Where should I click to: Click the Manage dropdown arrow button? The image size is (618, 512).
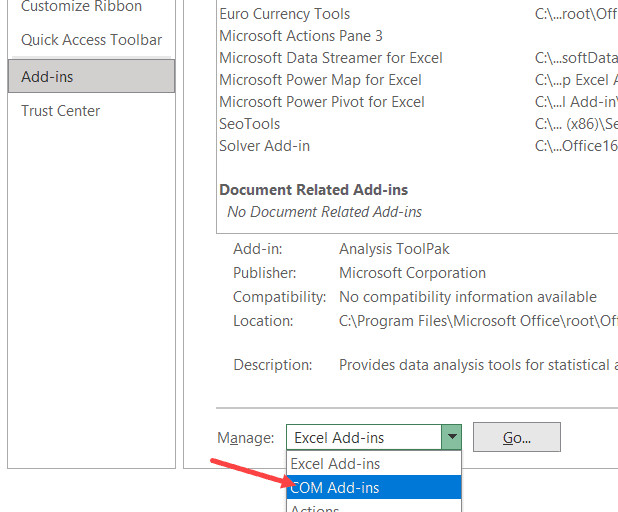pos(452,437)
